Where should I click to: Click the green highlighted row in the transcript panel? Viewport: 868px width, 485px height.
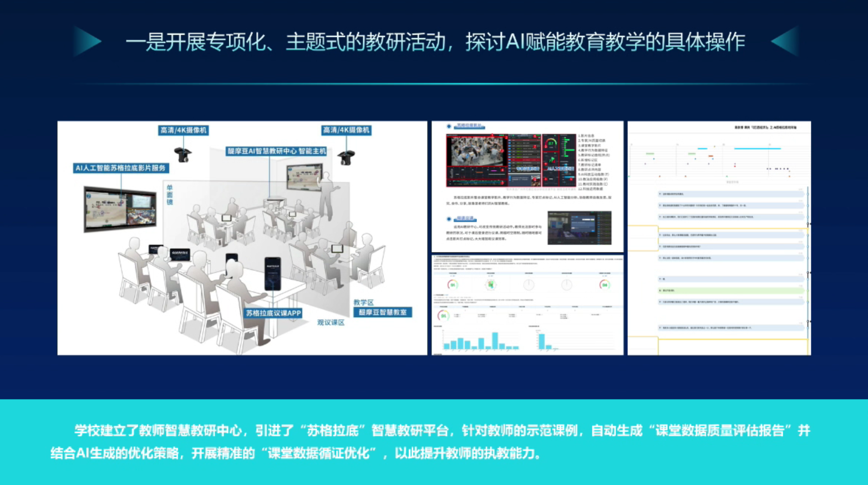pyautogui.click(x=730, y=290)
